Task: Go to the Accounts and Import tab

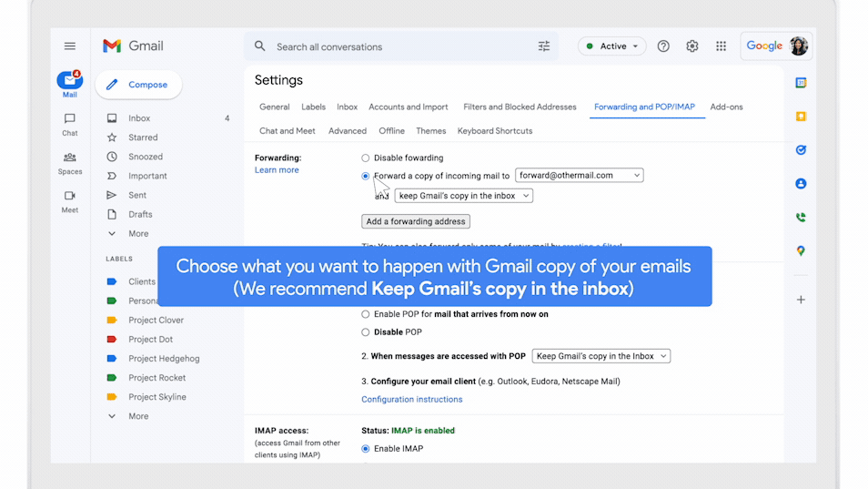Action: coord(409,107)
